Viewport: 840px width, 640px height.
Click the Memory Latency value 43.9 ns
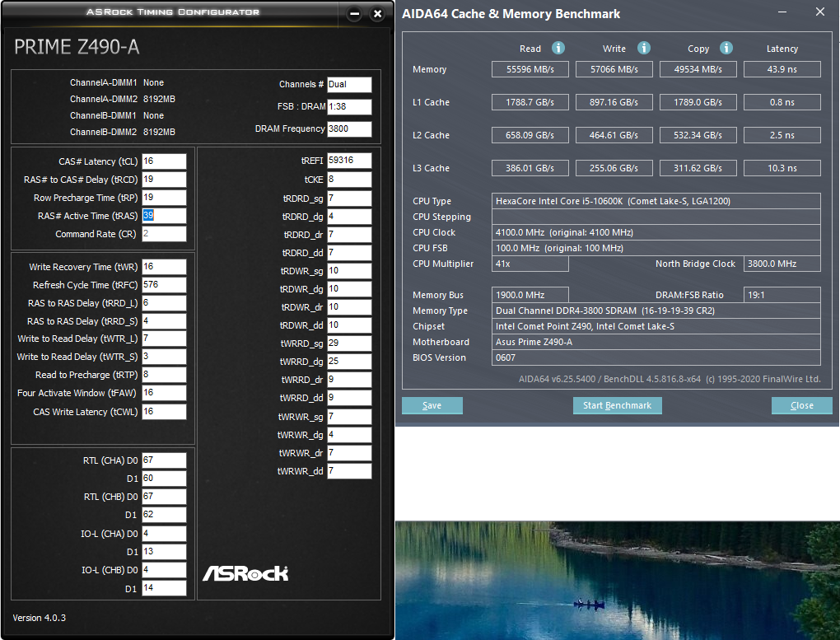click(x=782, y=69)
